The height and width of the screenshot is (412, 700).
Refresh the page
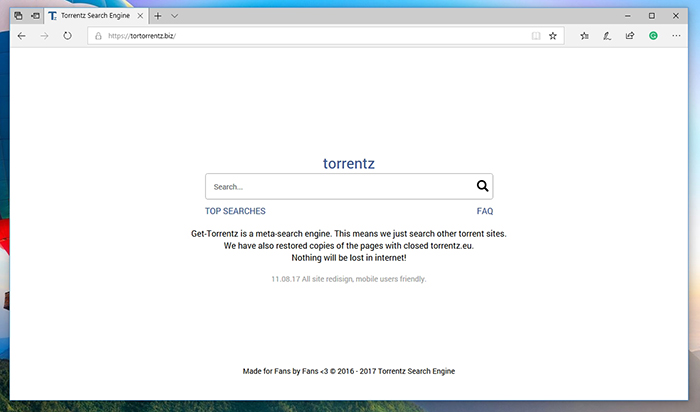67,36
